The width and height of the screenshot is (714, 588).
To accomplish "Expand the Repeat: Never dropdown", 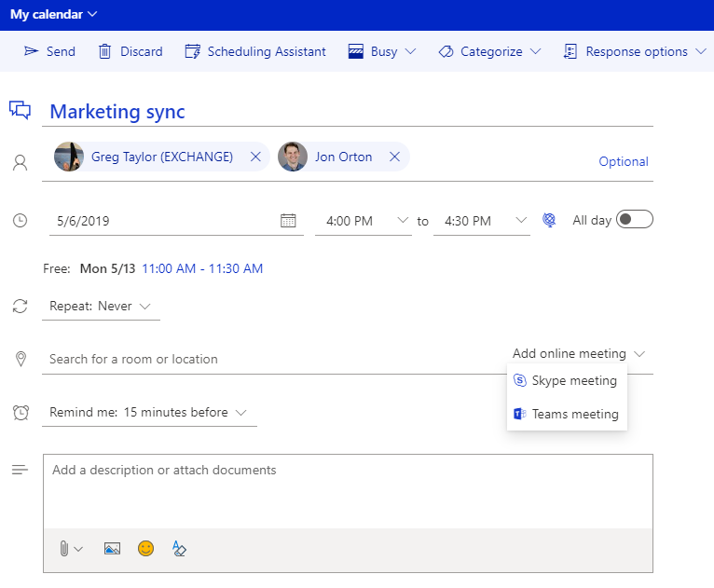I will pos(101,306).
